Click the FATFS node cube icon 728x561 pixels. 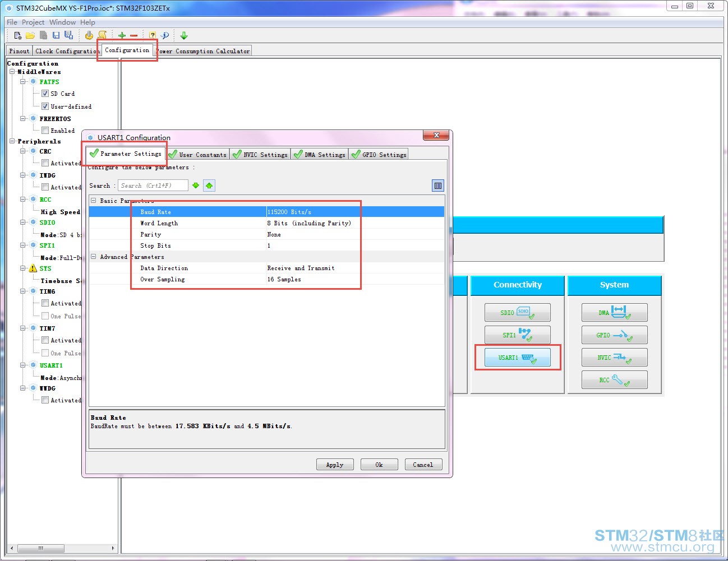33,82
